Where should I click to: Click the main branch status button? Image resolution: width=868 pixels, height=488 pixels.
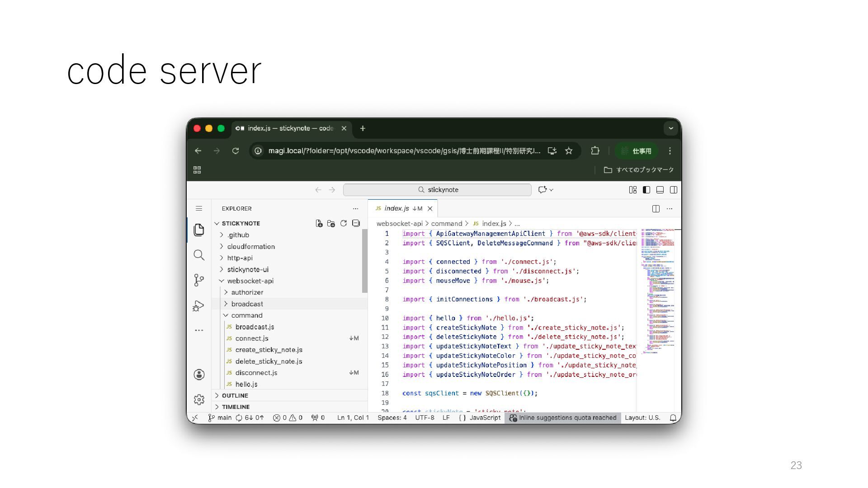[220, 418]
